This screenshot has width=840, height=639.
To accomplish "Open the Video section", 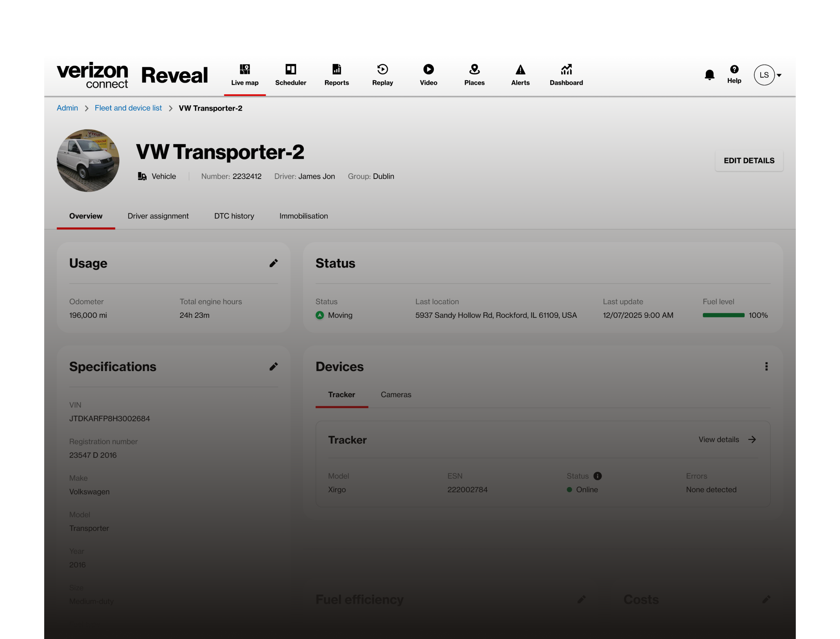I will pos(428,75).
